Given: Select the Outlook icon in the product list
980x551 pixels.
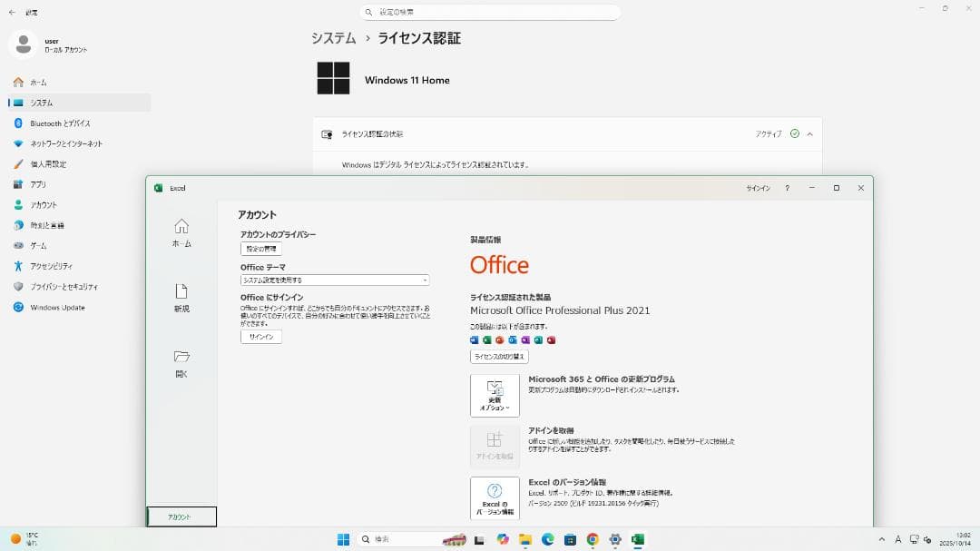Looking at the screenshot, I should 512,339.
